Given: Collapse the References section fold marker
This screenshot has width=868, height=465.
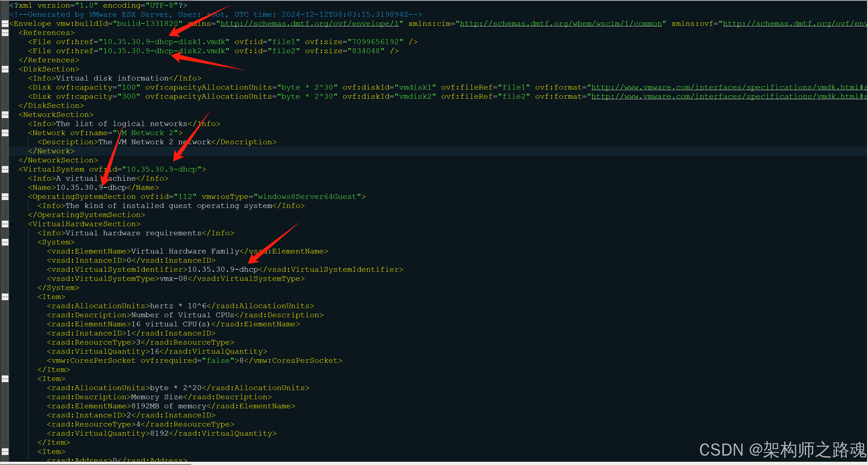Looking at the screenshot, I should [5, 33].
